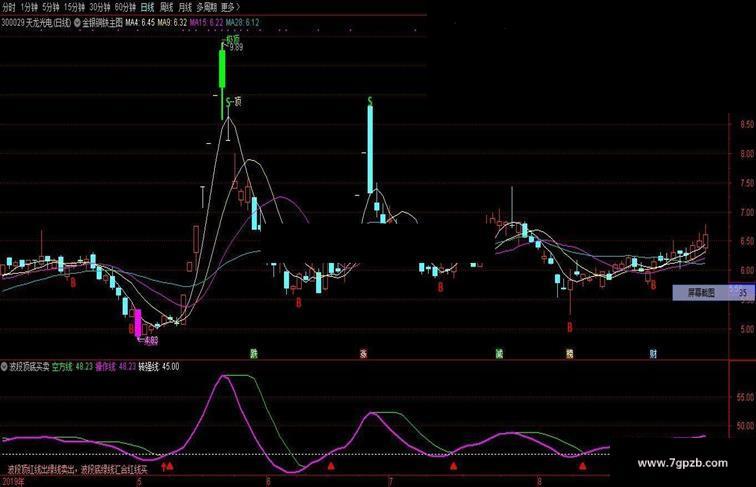The image size is (756, 487).
Task: Click the 5.00 price axis label
Action: pos(747,329)
